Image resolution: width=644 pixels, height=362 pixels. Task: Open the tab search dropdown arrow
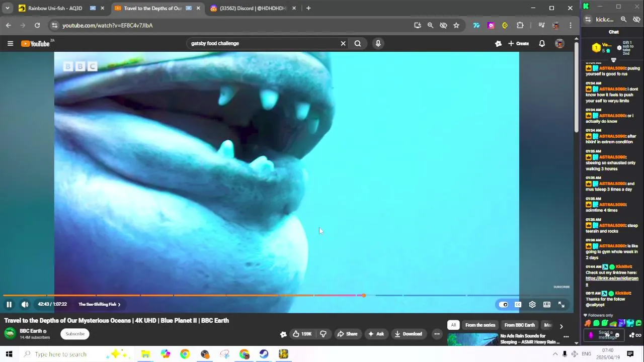(7, 8)
